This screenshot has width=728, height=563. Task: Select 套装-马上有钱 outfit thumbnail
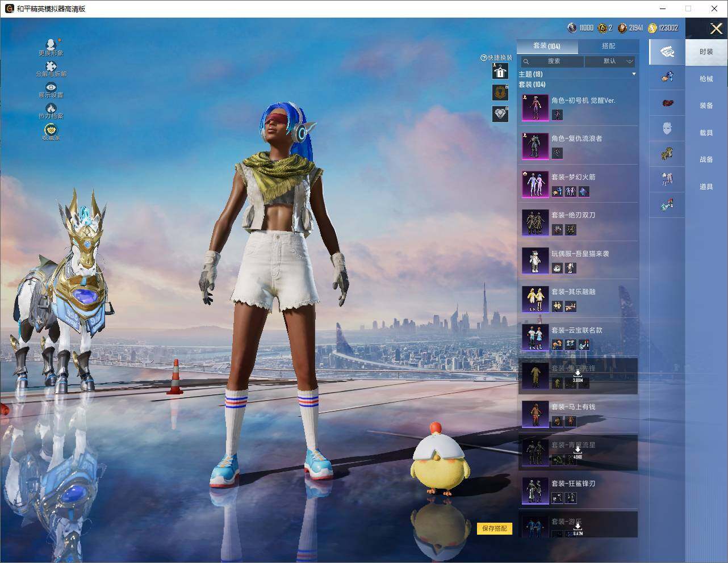pyautogui.click(x=535, y=414)
